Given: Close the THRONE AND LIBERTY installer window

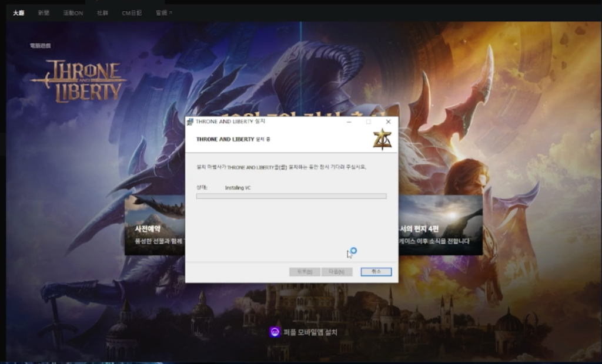Looking at the screenshot, I should [x=389, y=122].
